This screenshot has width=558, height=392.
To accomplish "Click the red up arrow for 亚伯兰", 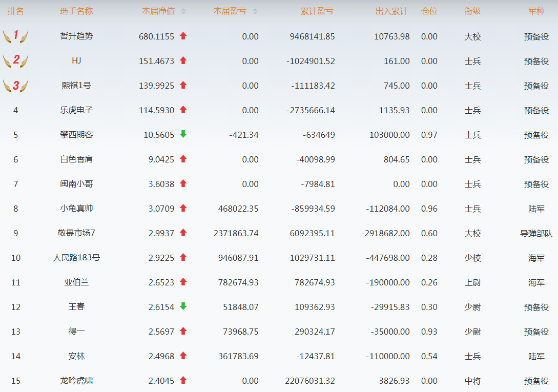I will tap(183, 282).
